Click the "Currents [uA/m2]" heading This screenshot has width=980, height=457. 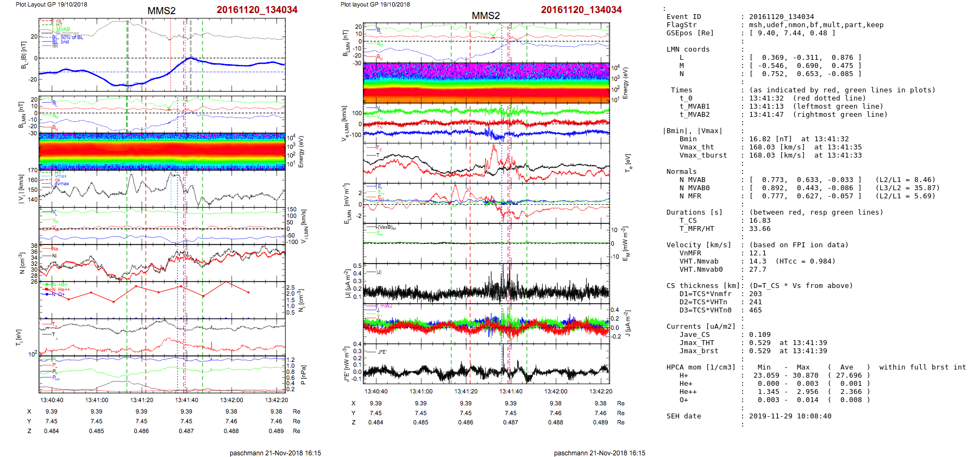701,327
